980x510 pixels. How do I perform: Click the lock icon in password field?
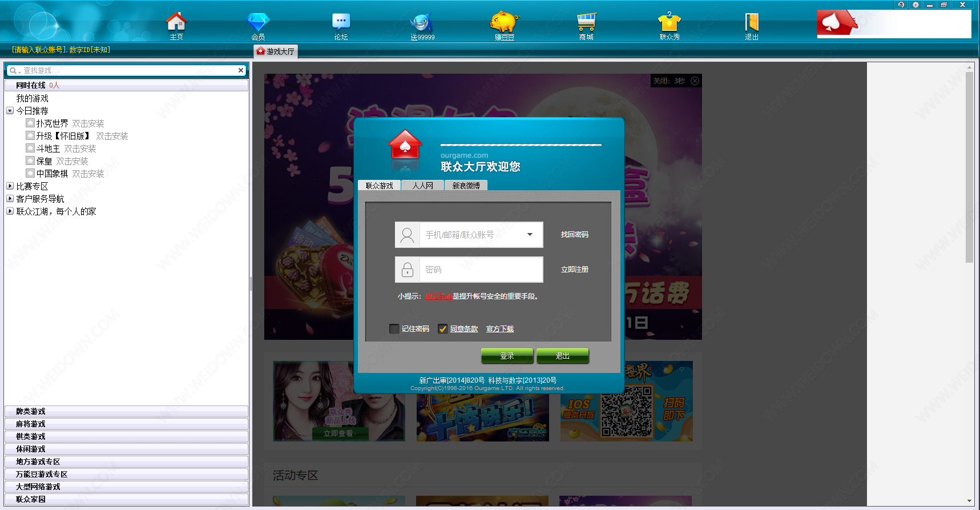tap(407, 270)
